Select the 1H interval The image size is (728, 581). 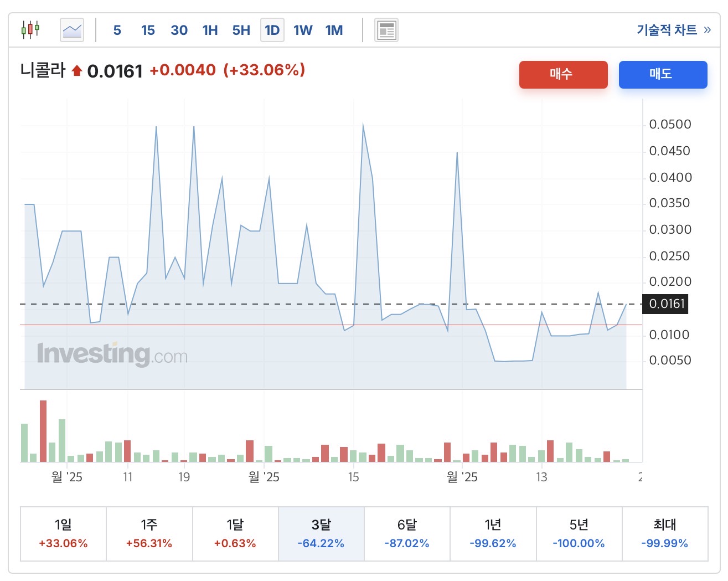click(x=210, y=30)
